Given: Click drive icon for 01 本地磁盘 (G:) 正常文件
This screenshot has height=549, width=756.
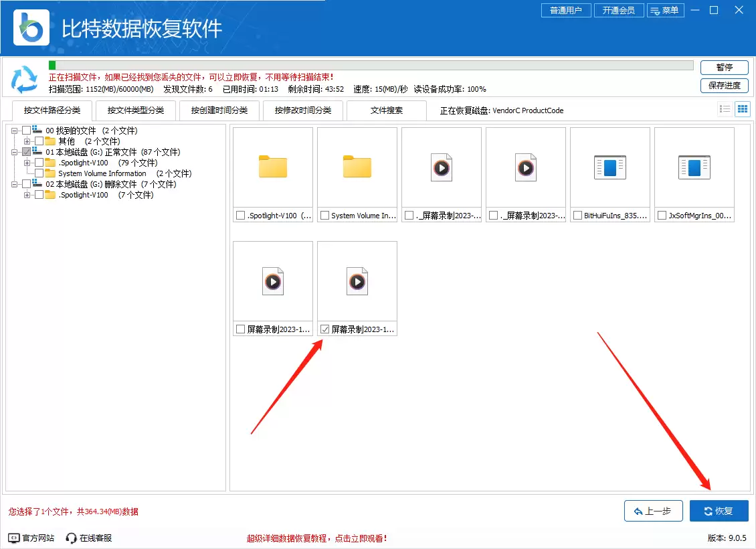Looking at the screenshot, I should point(37,151).
